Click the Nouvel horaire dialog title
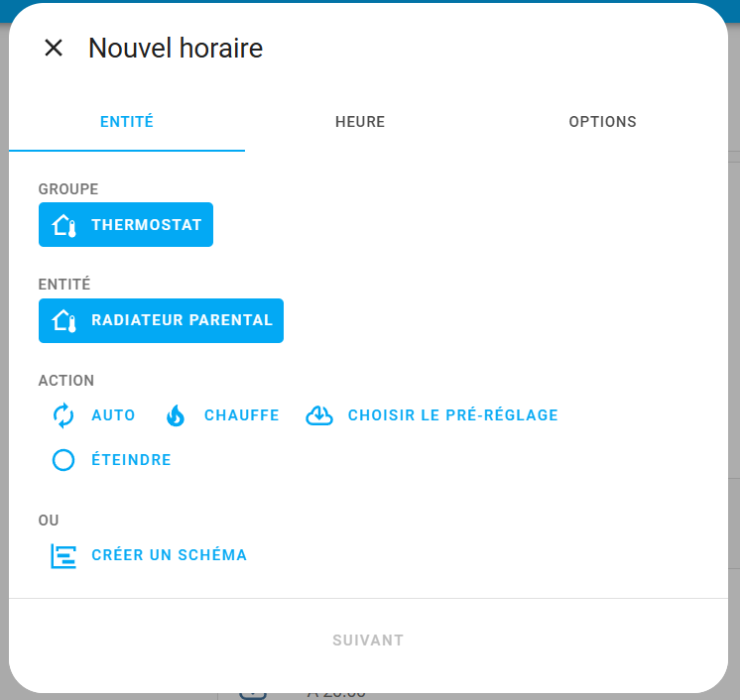The width and height of the screenshot is (740, 700). tap(176, 48)
